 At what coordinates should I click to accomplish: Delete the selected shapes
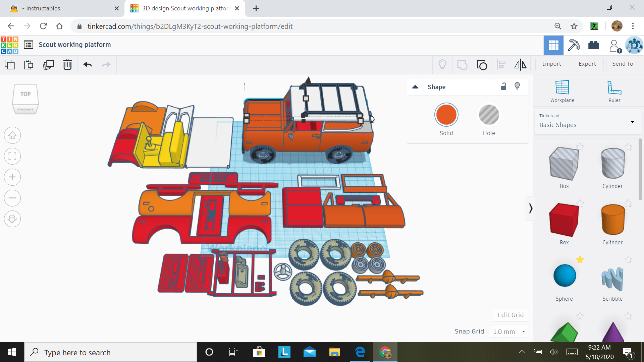coord(67,65)
